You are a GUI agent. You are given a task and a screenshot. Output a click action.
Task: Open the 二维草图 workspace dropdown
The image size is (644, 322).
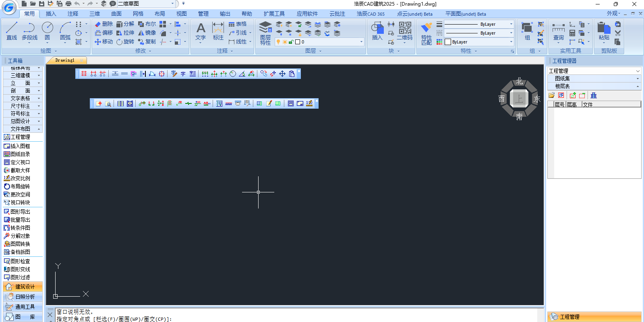click(173, 4)
